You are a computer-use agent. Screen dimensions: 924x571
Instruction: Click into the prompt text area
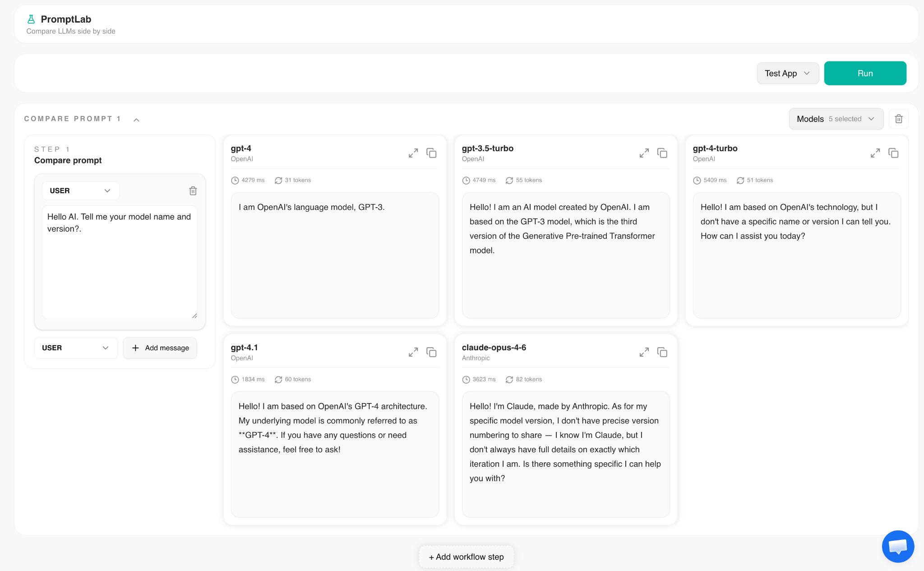tap(120, 262)
